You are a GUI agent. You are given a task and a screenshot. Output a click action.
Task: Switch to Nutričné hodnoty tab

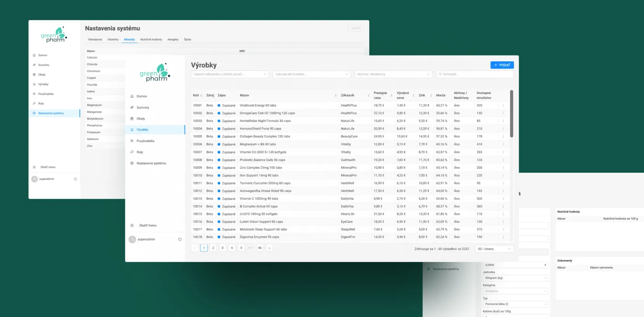coord(151,40)
